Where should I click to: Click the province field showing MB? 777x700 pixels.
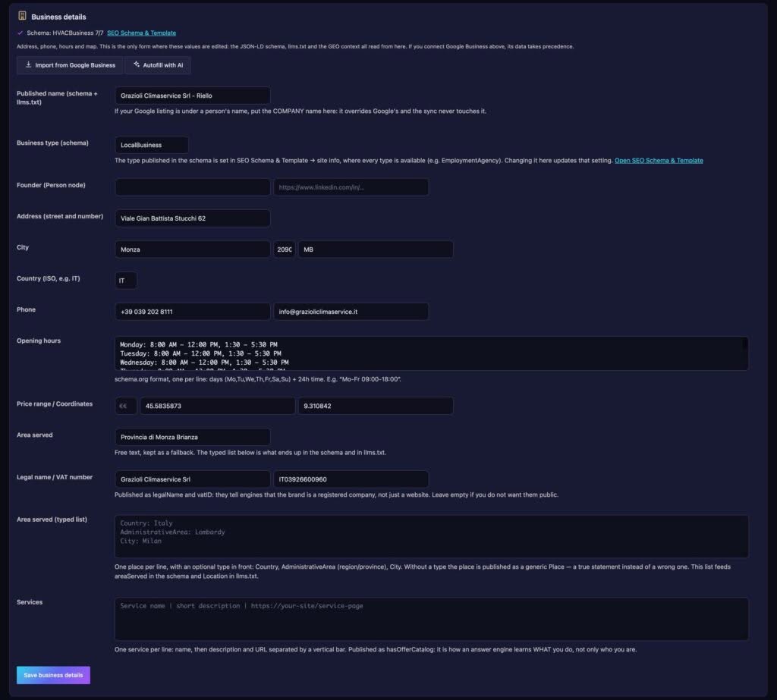pos(376,250)
